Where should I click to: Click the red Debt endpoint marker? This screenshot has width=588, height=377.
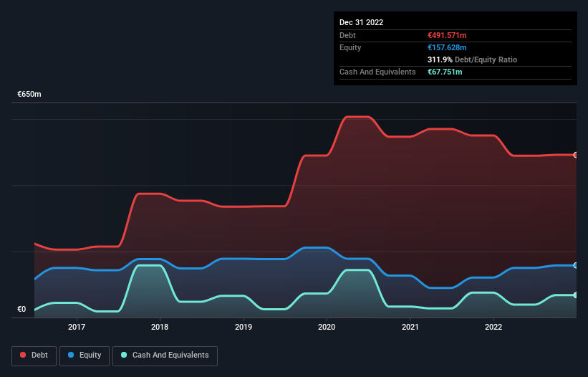click(x=576, y=155)
